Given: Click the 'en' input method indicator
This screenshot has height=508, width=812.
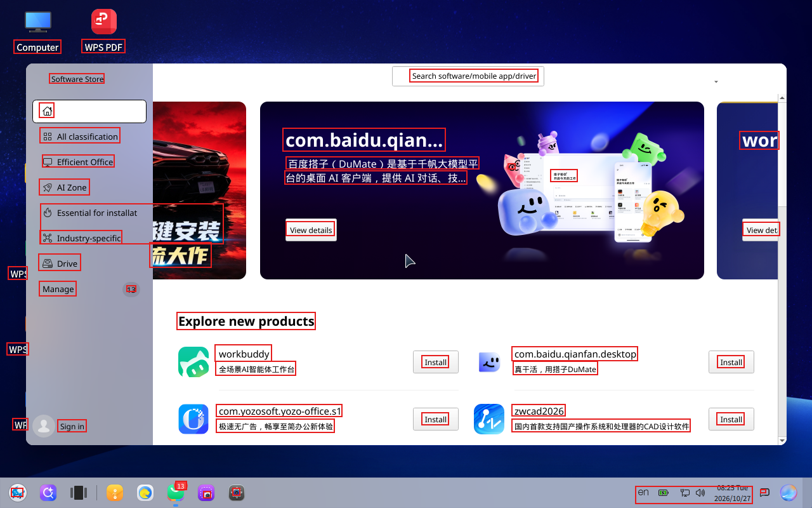Looking at the screenshot, I should (643, 492).
